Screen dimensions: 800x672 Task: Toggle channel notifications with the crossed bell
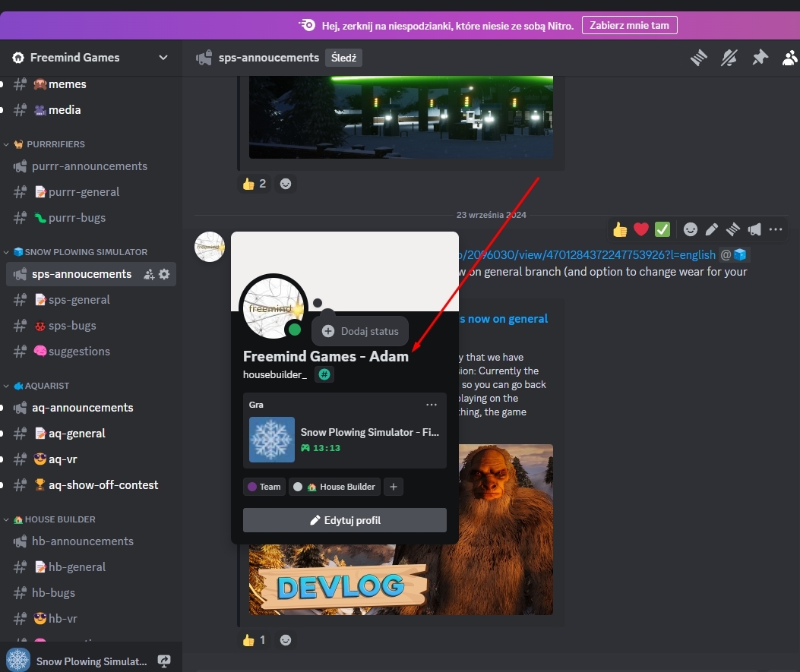[729, 58]
